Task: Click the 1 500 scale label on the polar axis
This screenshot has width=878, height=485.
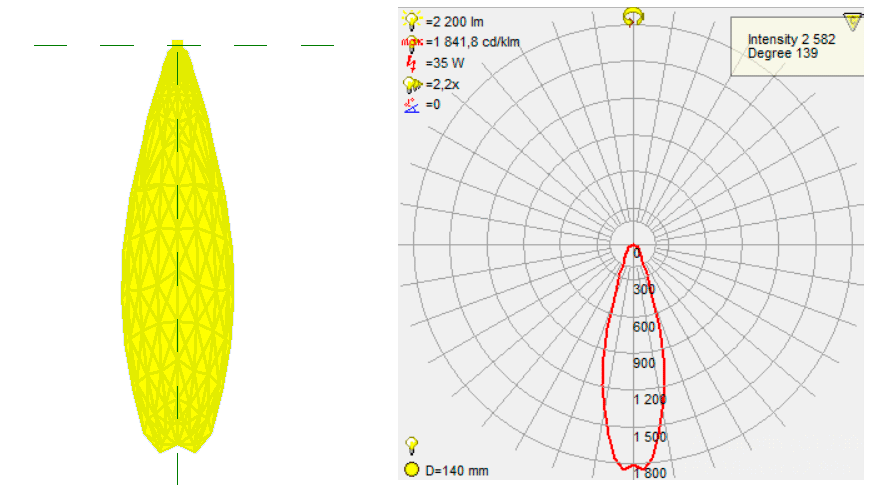Action: click(650, 437)
